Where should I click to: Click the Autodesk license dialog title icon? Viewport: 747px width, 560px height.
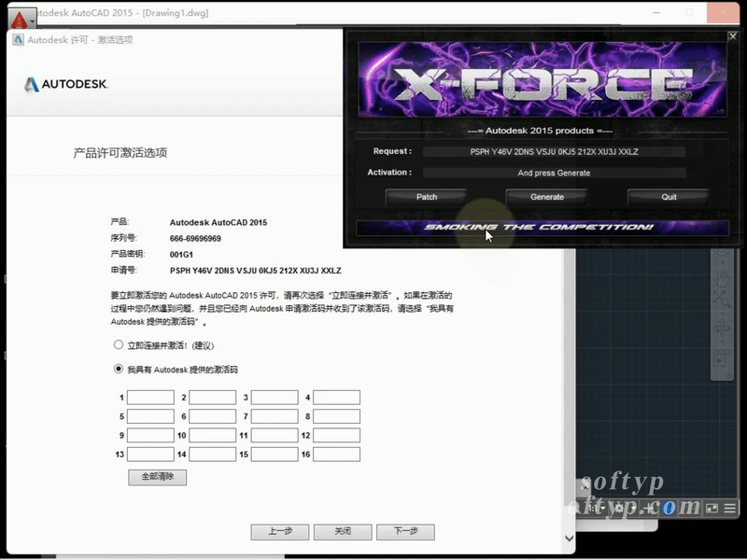[18, 40]
